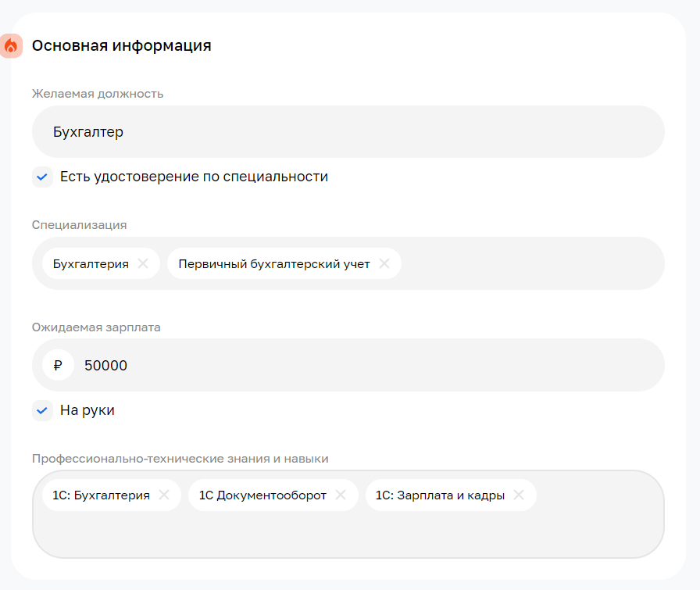Screen dimensions: 700x590
Task: Delete the 1С: Бухгалтерия skill tag
Action: coord(164,495)
